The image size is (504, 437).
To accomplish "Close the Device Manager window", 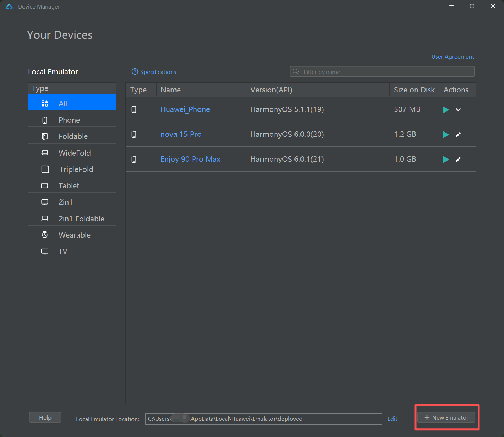I will pos(493,6).
